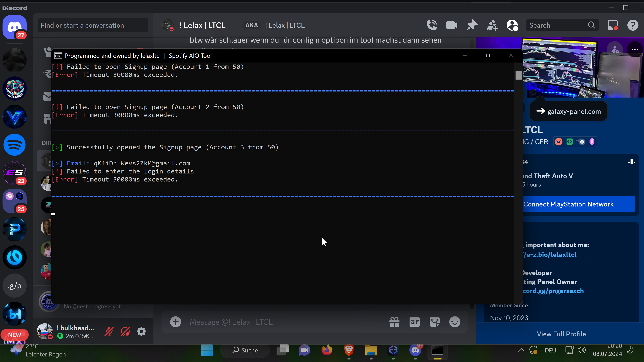The width and height of the screenshot is (644, 362).
Task: Open the Discord inbox
Action: click(x=612, y=25)
